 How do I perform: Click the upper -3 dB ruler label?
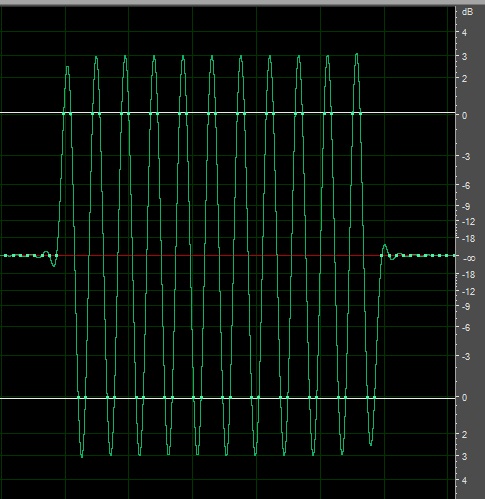(x=466, y=157)
